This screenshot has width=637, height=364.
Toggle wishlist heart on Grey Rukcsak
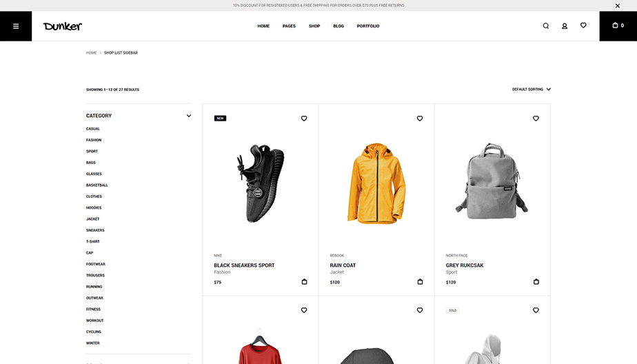coord(536,119)
